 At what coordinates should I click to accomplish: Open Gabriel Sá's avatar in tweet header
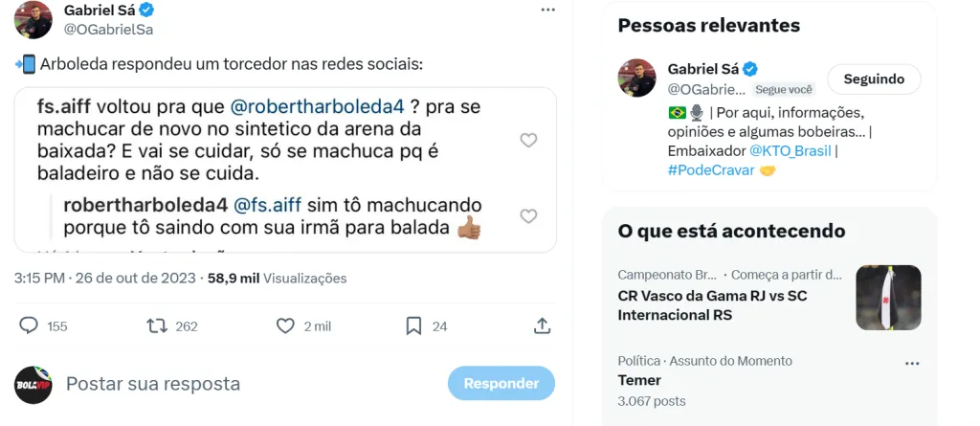33,19
